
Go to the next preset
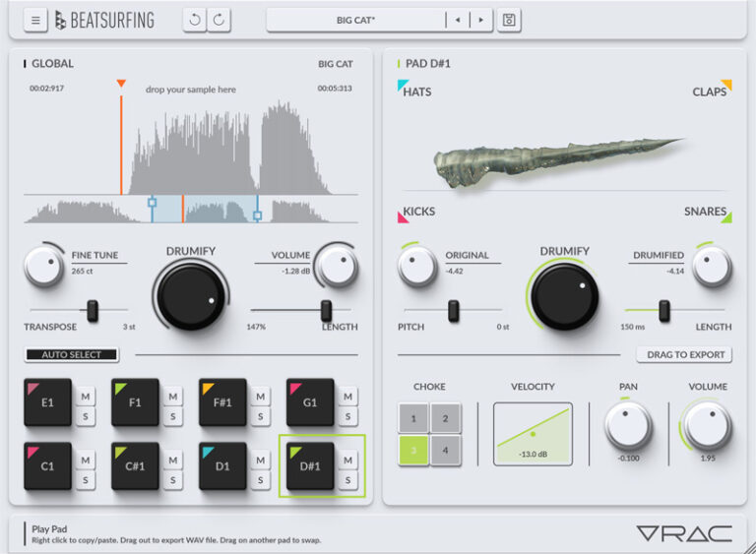coord(480,21)
